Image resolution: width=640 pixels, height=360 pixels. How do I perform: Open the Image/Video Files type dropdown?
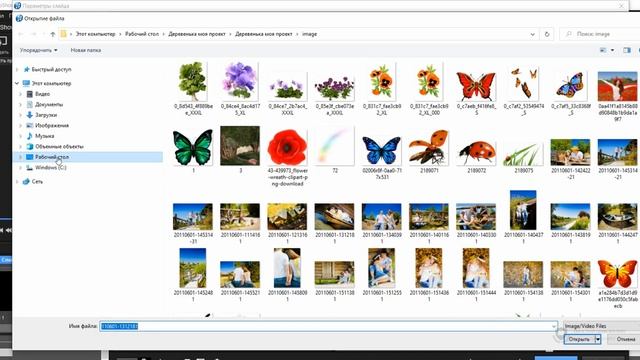(x=602, y=326)
